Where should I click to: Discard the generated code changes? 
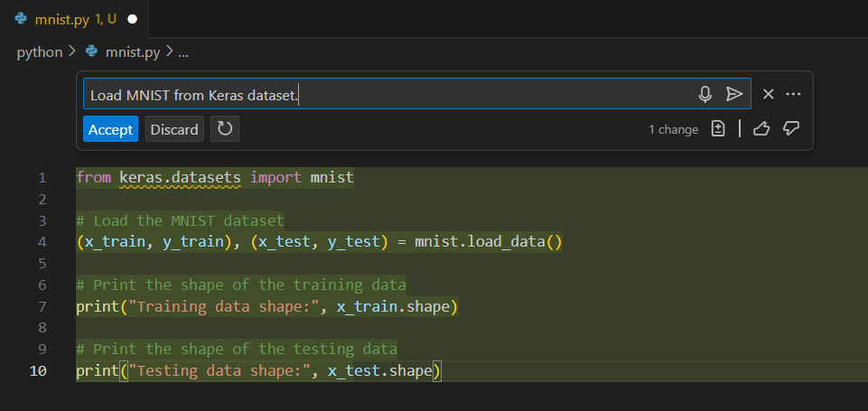(174, 129)
